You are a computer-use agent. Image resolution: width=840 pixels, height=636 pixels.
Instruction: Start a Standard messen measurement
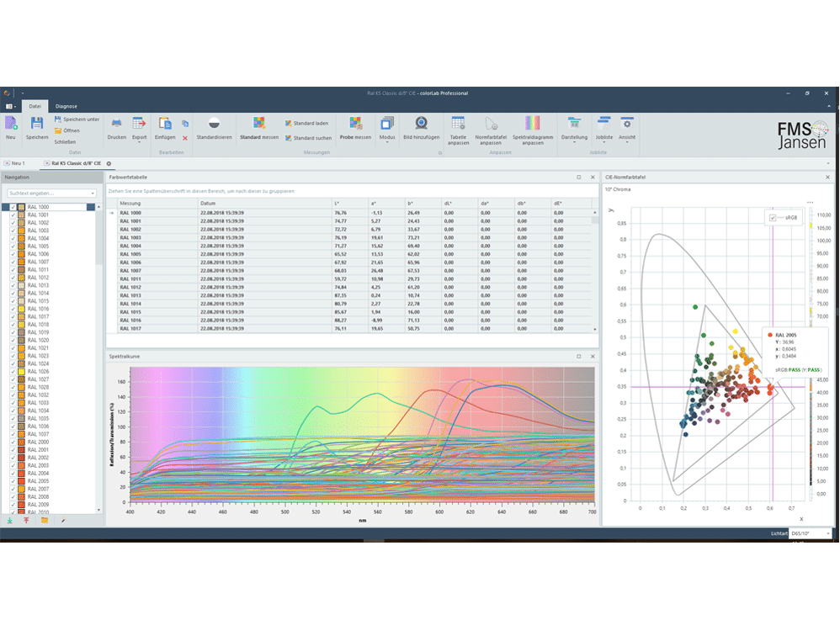tap(258, 125)
